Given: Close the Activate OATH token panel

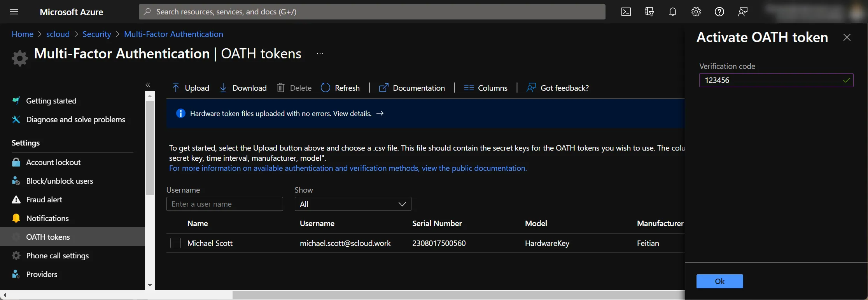Looking at the screenshot, I should tap(847, 37).
